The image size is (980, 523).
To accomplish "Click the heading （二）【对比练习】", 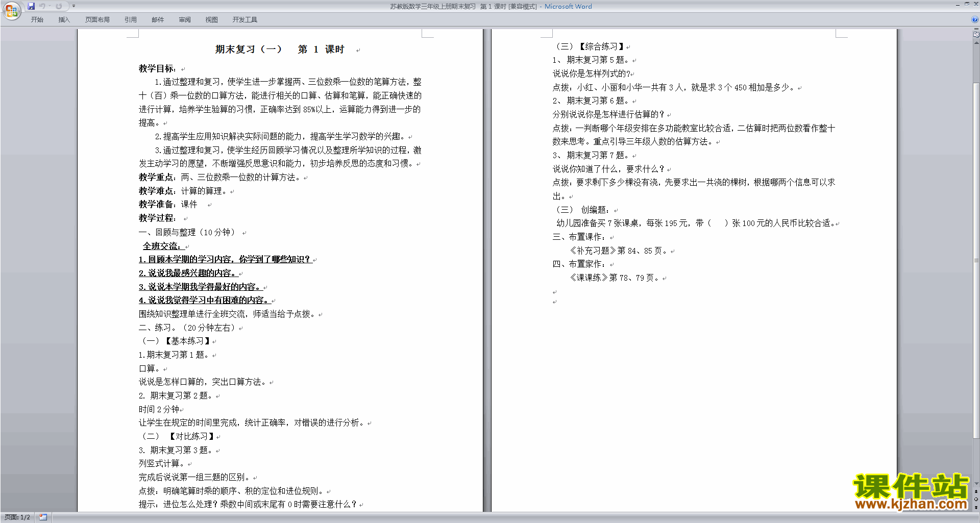I will pyautogui.click(x=178, y=436).
